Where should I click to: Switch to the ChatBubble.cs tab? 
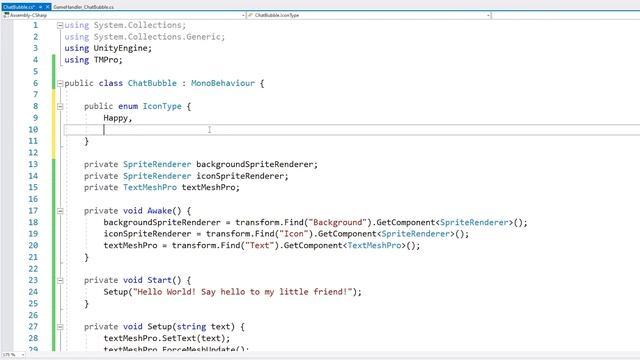tap(19, 7)
